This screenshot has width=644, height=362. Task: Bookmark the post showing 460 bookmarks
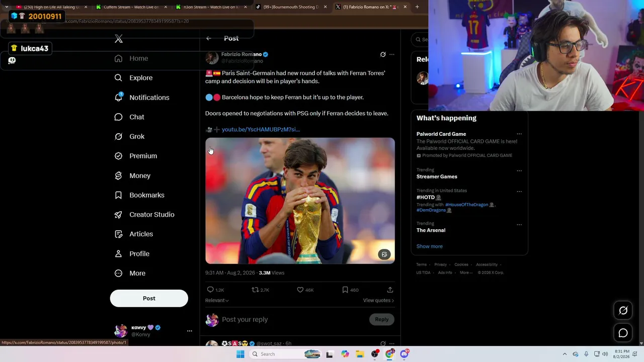point(350,290)
